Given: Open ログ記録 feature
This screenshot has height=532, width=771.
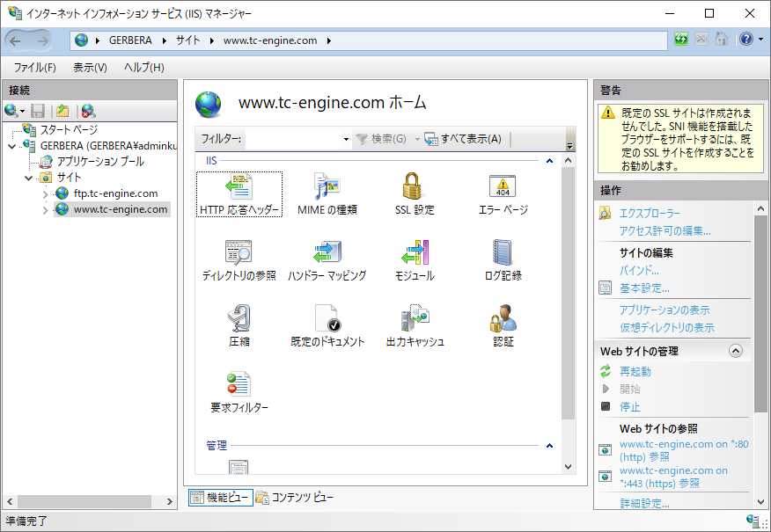Looking at the screenshot, I should [503, 260].
